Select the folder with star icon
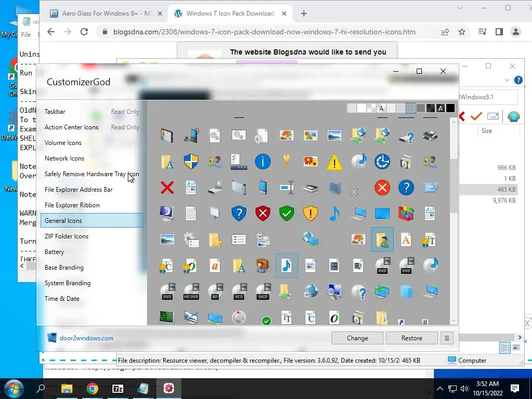Viewport: 532px width, 399px height. (x=215, y=240)
